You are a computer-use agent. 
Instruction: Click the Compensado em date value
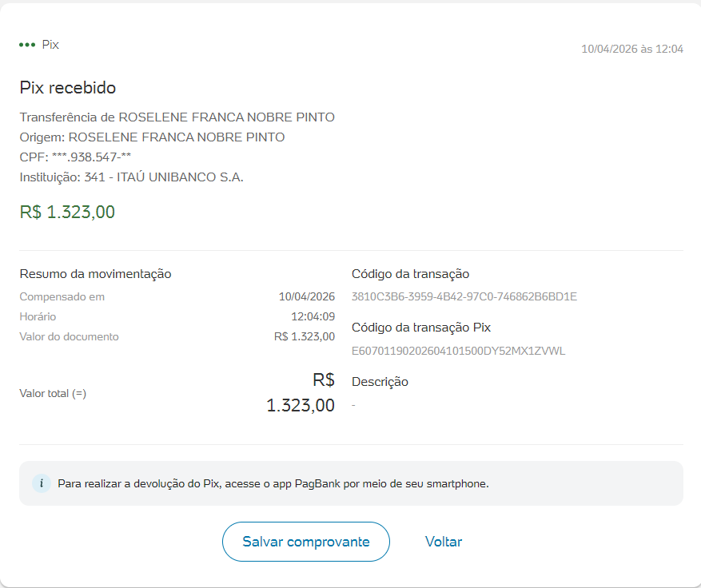[306, 297]
